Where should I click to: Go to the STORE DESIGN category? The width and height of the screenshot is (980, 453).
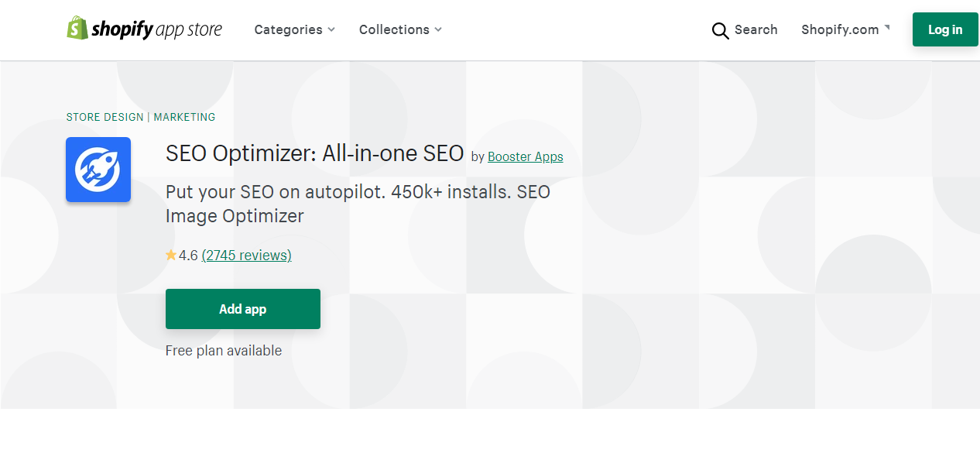(105, 117)
